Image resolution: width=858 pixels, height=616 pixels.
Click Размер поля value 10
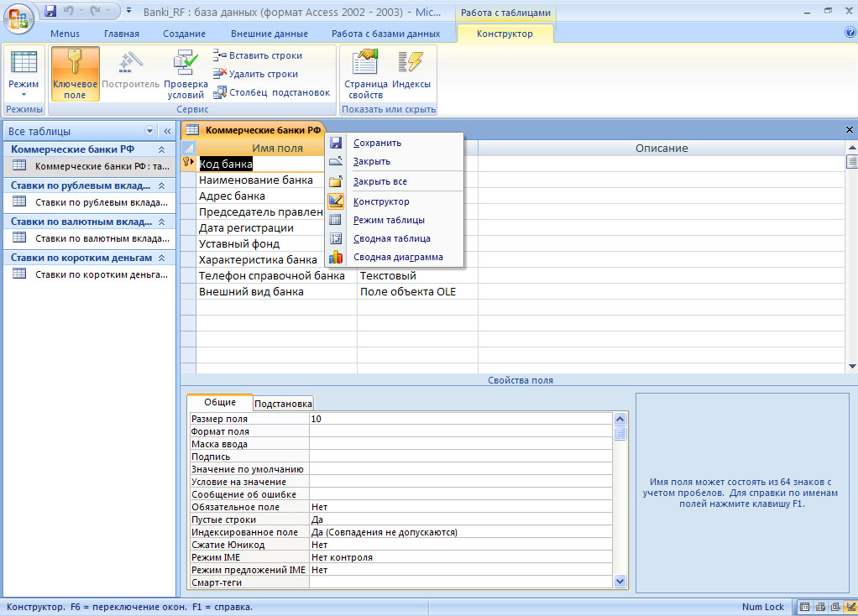point(461,419)
